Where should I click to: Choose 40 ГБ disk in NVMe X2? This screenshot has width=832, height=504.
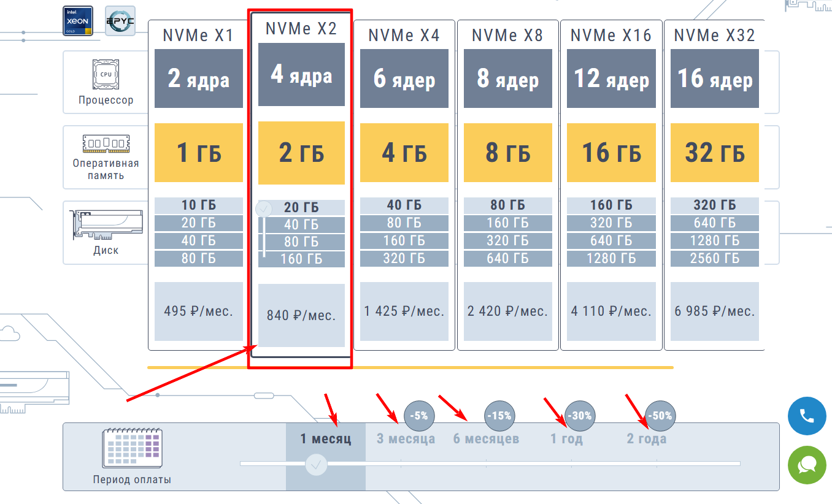click(x=301, y=225)
